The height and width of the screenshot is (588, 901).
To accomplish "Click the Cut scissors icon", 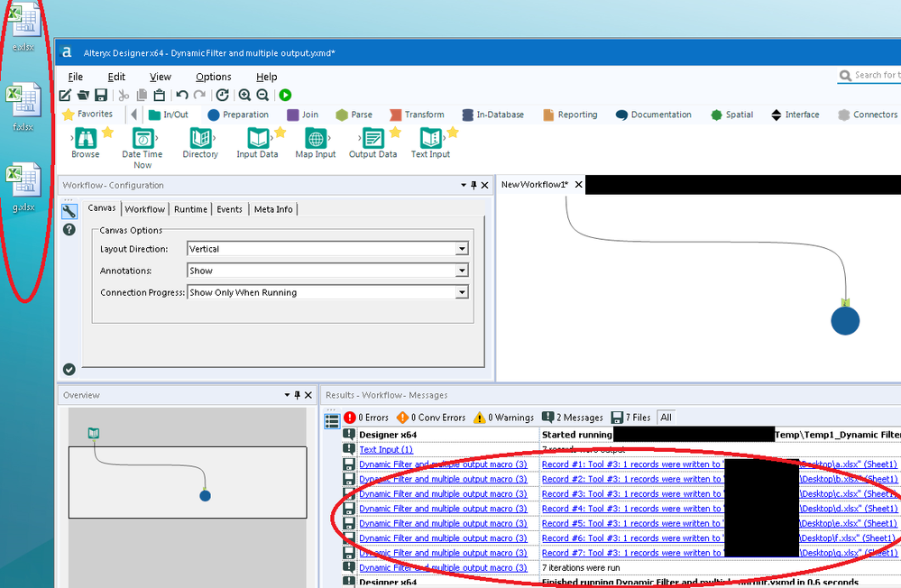I will [124, 96].
